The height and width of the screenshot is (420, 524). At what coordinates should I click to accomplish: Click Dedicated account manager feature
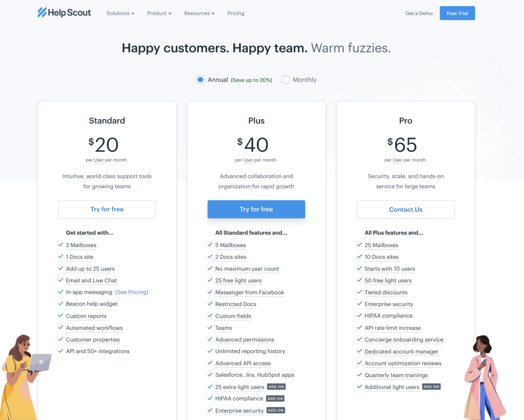pyautogui.click(x=401, y=351)
